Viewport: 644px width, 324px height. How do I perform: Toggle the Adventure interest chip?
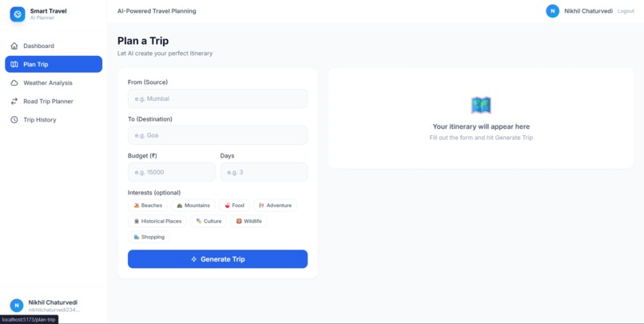tap(275, 205)
